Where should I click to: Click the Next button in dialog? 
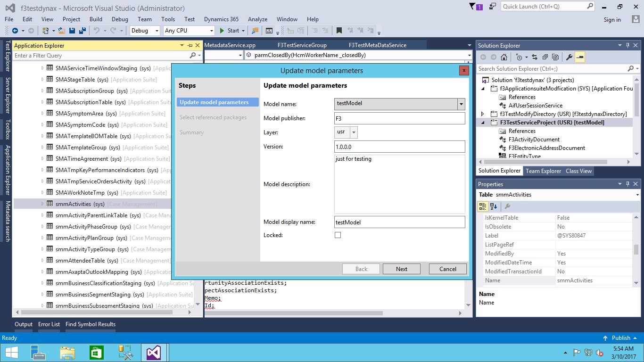point(402,269)
